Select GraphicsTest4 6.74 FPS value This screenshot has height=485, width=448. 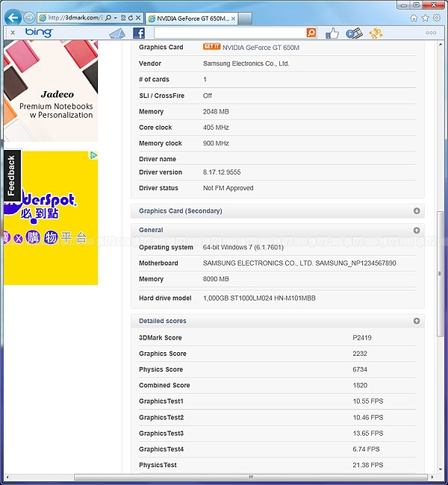tap(366, 449)
